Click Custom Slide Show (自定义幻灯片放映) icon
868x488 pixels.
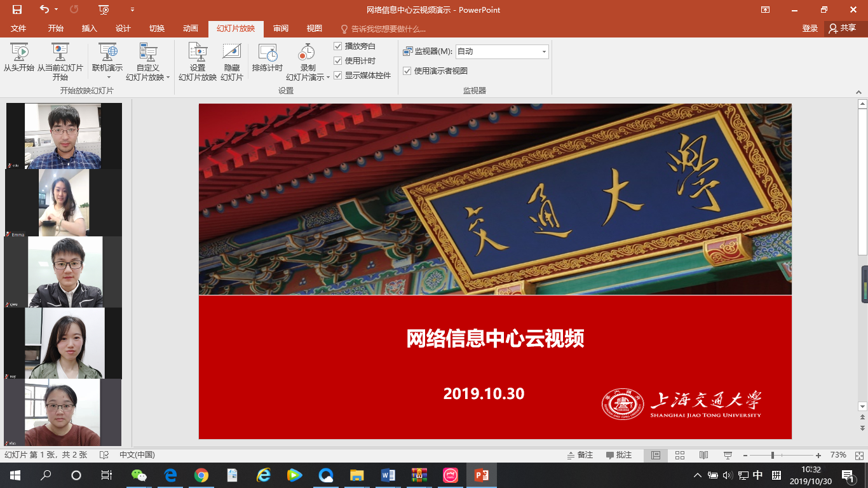point(148,52)
